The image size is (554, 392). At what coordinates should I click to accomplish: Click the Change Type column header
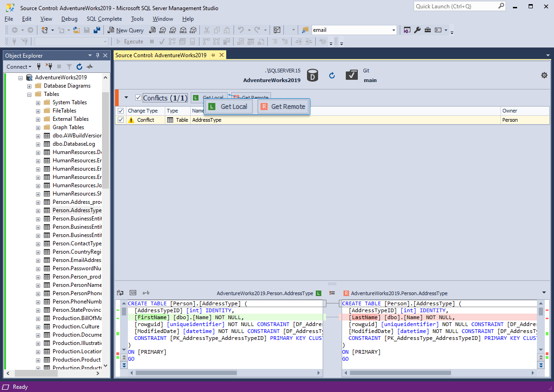click(x=145, y=111)
